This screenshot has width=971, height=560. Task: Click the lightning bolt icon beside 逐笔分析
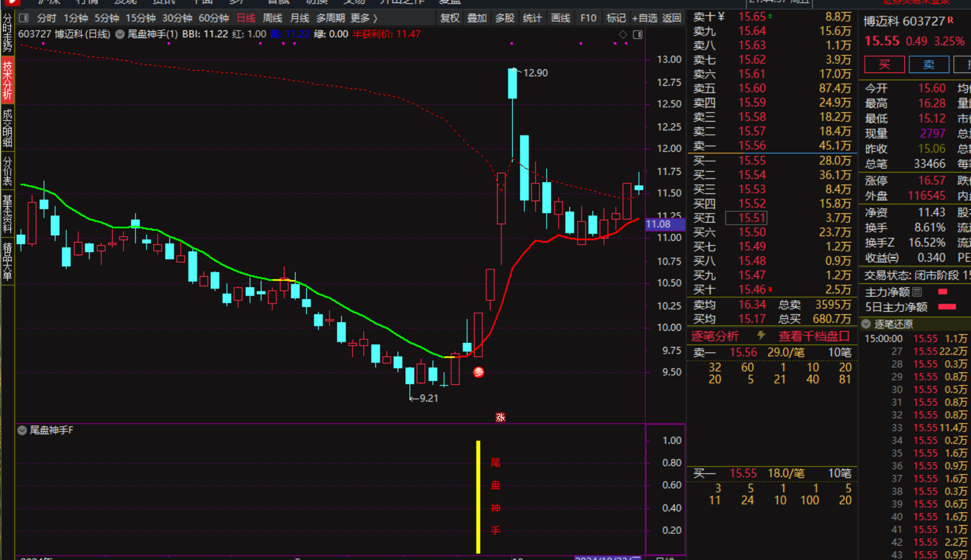pos(760,335)
